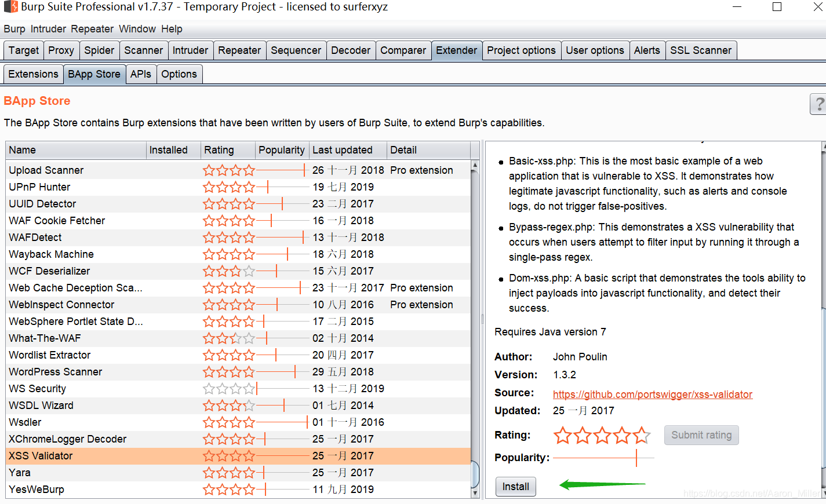Open the Repeater menu
The height and width of the screenshot is (504, 826).
point(92,29)
